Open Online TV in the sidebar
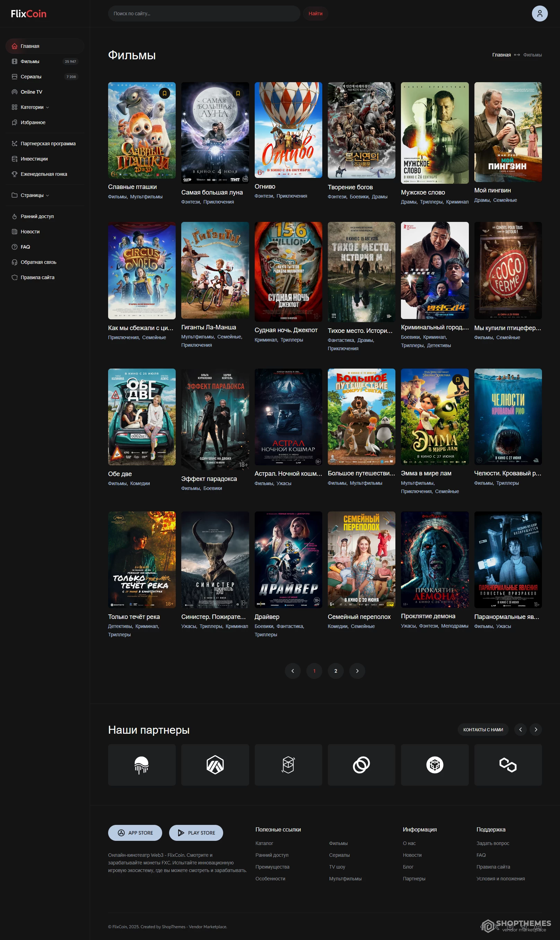The height and width of the screenshot is (940, 560). point(31,92)
